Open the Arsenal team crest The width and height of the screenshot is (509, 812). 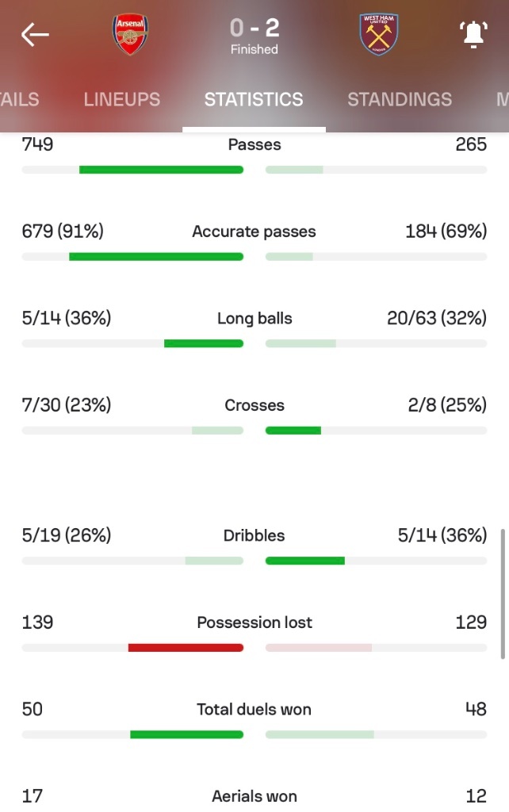(x=130, y=35)
